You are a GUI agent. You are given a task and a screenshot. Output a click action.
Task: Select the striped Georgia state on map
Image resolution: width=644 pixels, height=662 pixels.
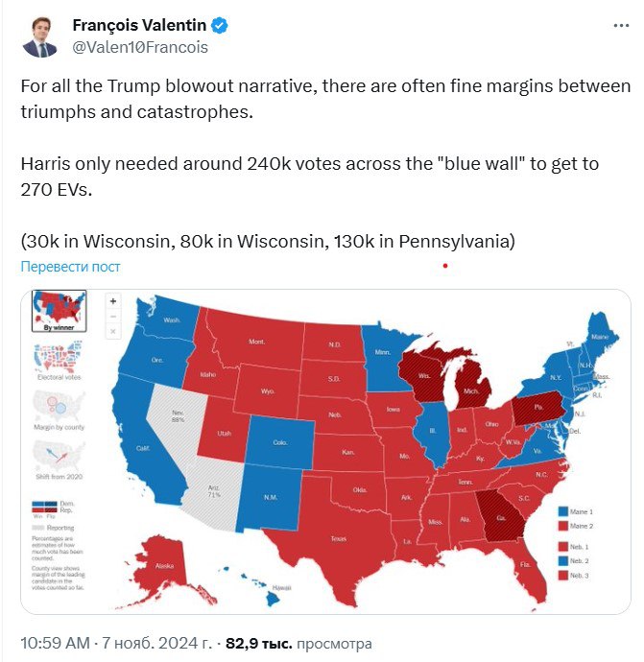pyautogui.click(x=501, y=518)
